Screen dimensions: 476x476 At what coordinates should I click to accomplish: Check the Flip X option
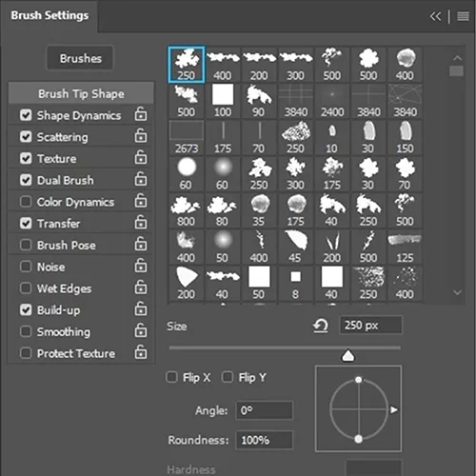[171, 377]
